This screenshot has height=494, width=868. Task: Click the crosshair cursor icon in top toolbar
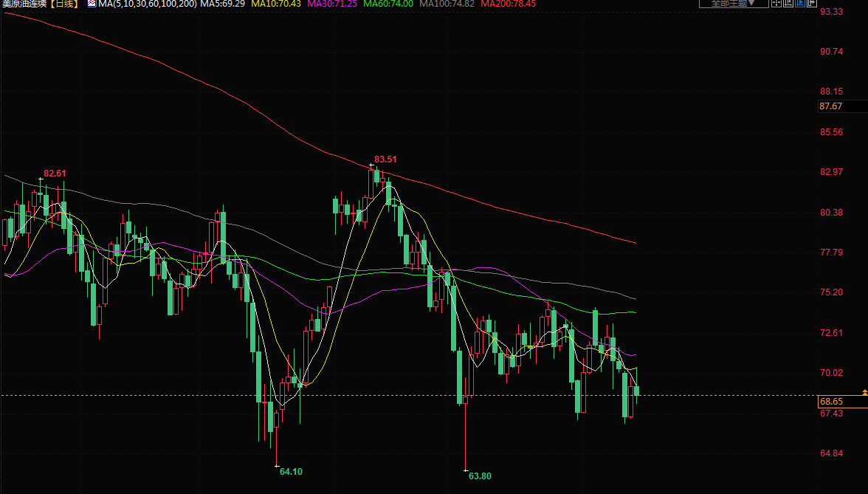(776, 3)
